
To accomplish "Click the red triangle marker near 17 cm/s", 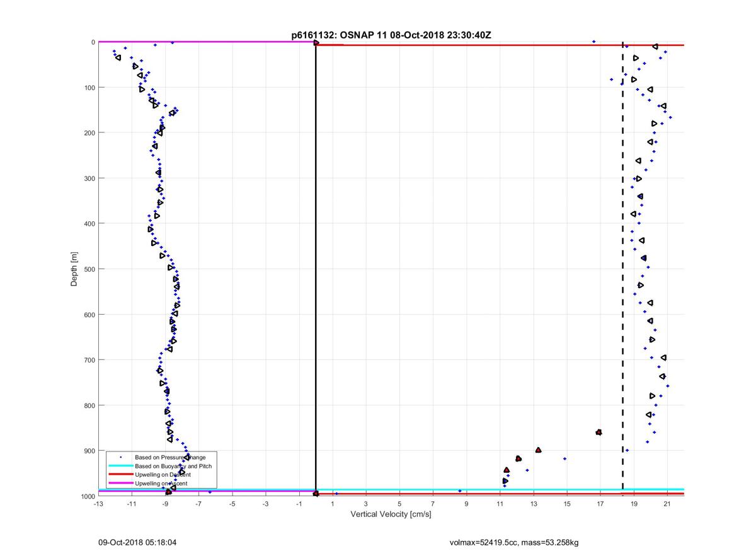I will click(x=598, y=432).
